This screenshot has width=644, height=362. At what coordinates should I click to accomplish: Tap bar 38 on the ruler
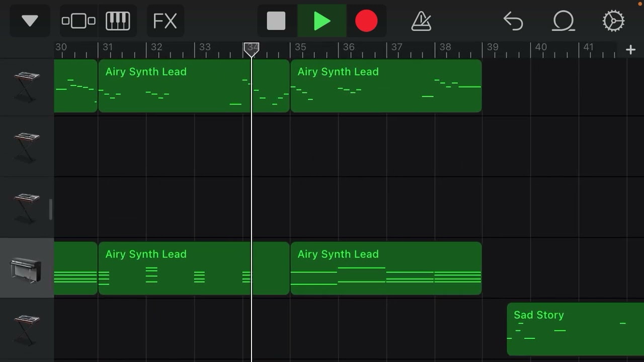coord(445,47)
